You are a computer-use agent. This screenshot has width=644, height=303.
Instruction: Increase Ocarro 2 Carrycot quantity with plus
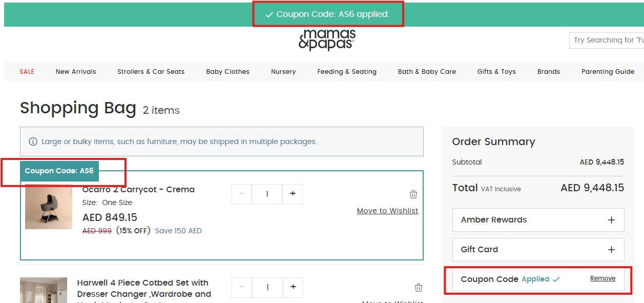(x=293, y=194)
